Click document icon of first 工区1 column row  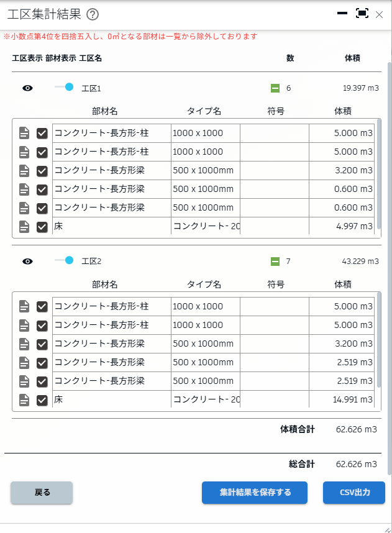[24, 133]
